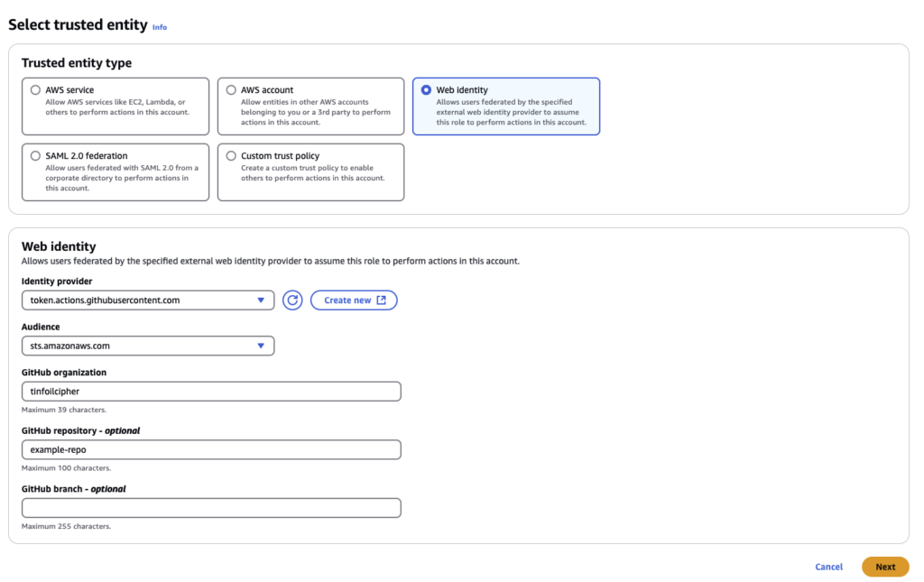Click the Identity provider dropdown arrow
The width and height of the screenshot is (924, 582).
pyautogui.click(x=261, y=300)
